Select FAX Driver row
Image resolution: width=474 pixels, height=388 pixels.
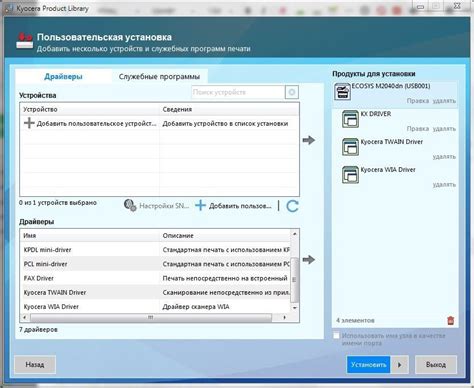point(155,278)
